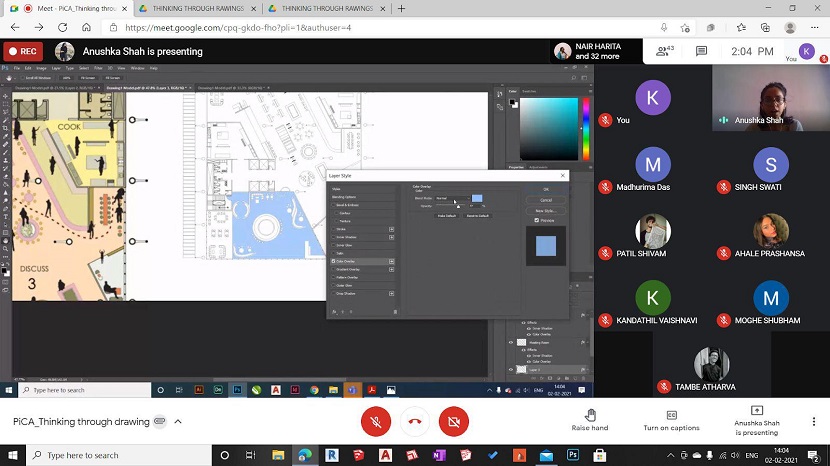Viewport: 830px width, 466px height.
Task: Expand meeting details next to PiCA title
Action: 178,422
